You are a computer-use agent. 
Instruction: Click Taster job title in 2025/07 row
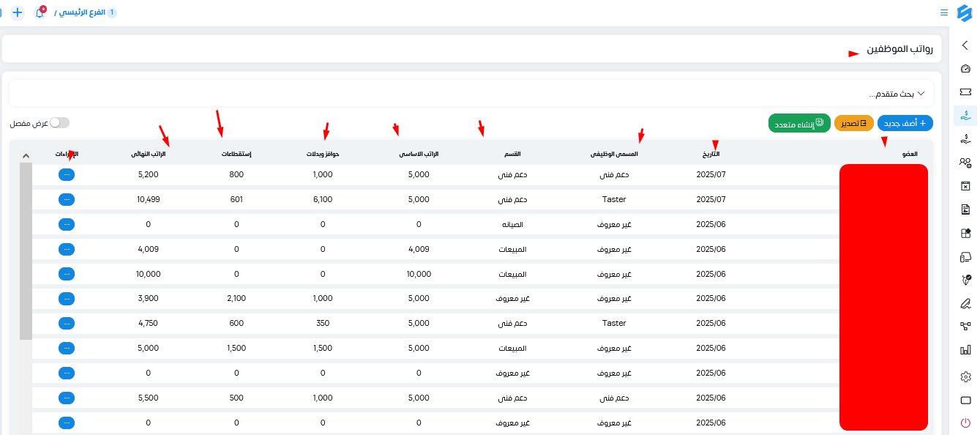coord(614,199)
